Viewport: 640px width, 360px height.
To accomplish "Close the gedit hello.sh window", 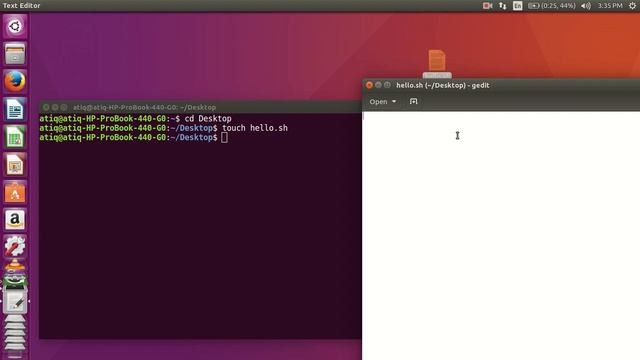I will [369, 85].
